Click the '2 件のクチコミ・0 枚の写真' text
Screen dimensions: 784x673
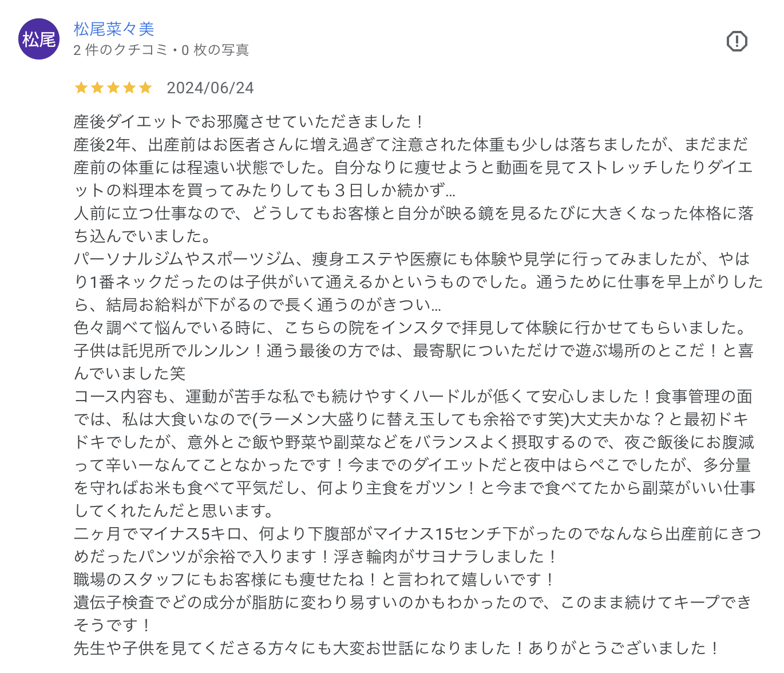click(161, 50)
